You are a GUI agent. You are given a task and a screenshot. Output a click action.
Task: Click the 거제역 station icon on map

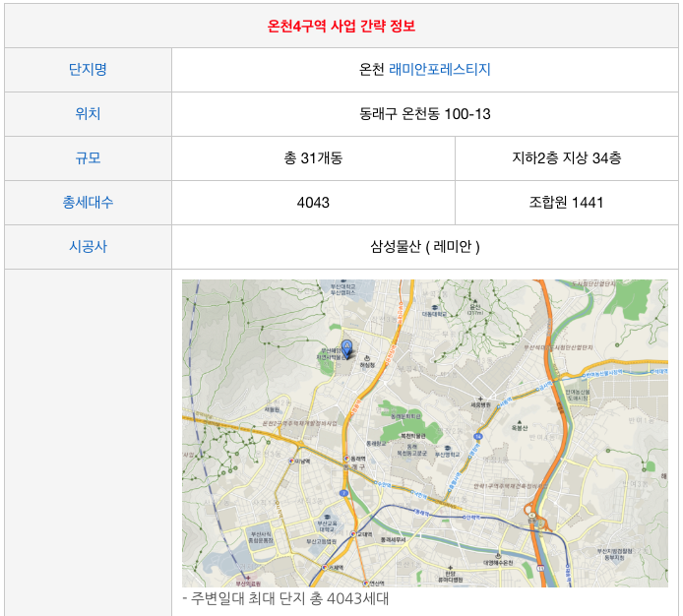[x=325, y=567]
